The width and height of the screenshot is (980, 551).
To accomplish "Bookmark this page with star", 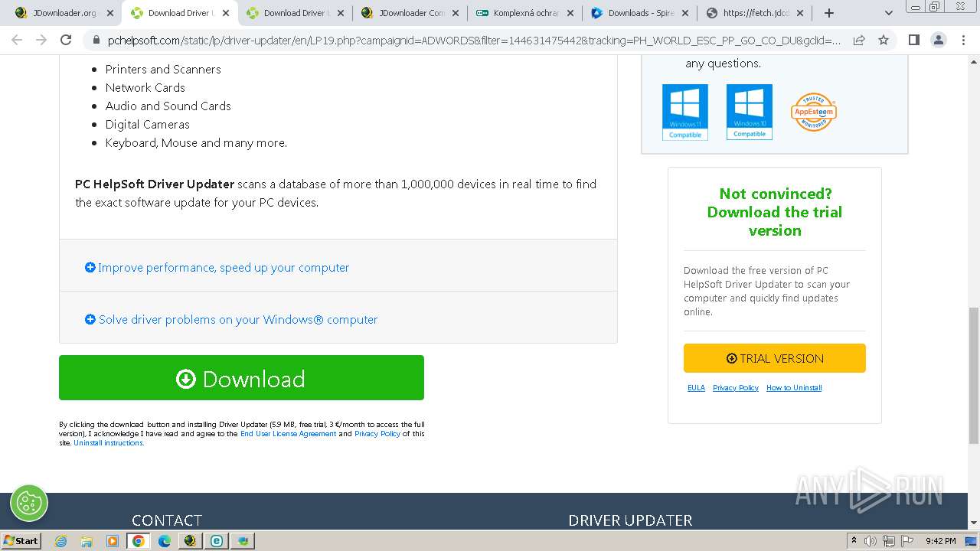I will 884,41.
